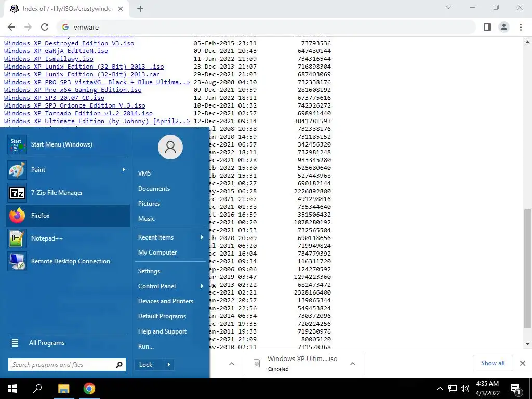Open taskbar search magnifier
532x399 pixels.
37,389
